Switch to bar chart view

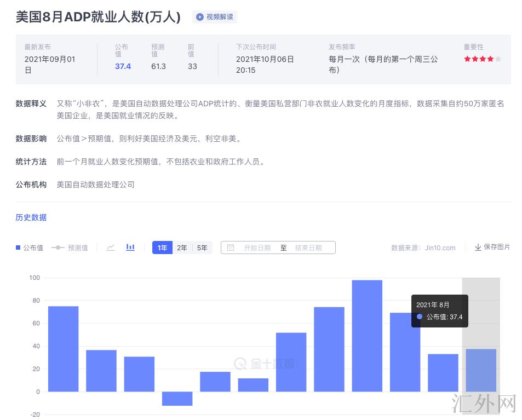point(130,248)
